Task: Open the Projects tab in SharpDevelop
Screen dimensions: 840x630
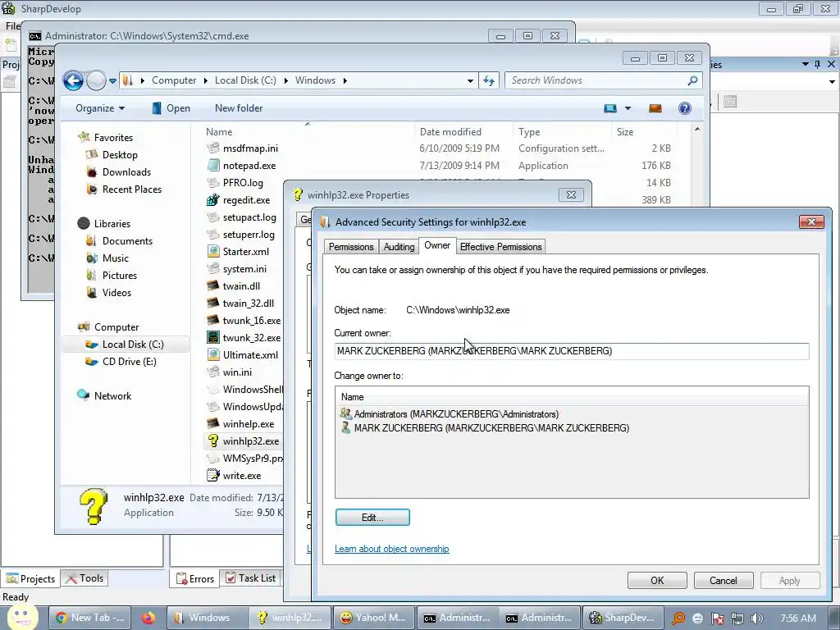Action: pyautogui.click(x=30, y=579)
